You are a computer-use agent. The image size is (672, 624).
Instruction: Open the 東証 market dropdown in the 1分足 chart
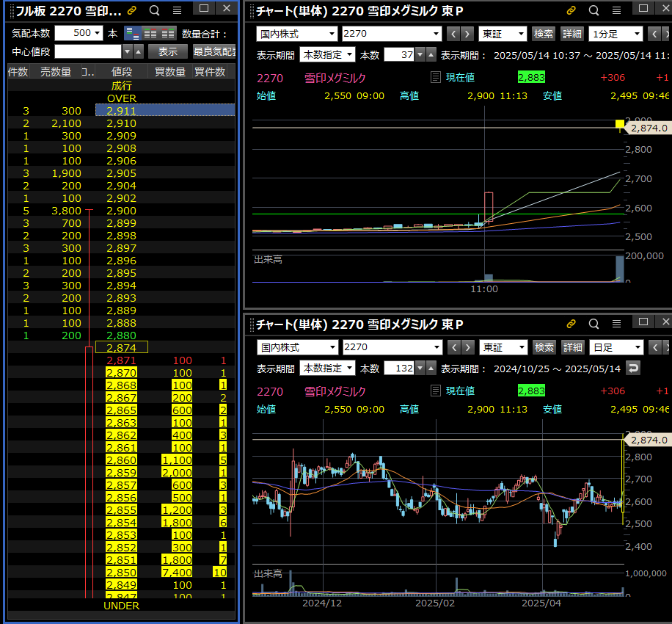(x=503, y=34)
